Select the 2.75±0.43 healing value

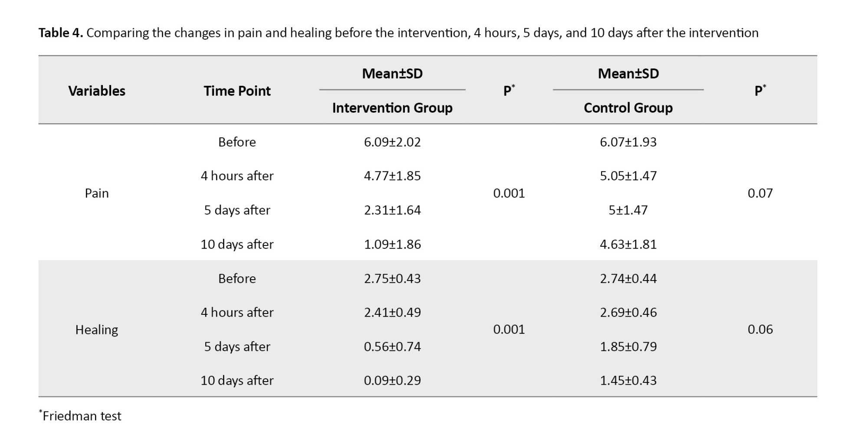[392, 278]
